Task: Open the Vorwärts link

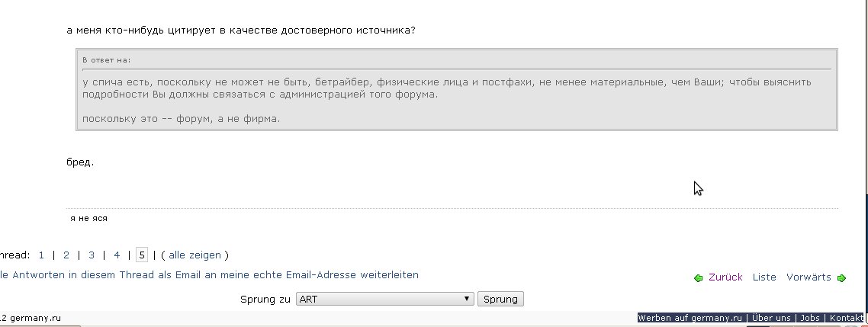Action: (809, 277)
